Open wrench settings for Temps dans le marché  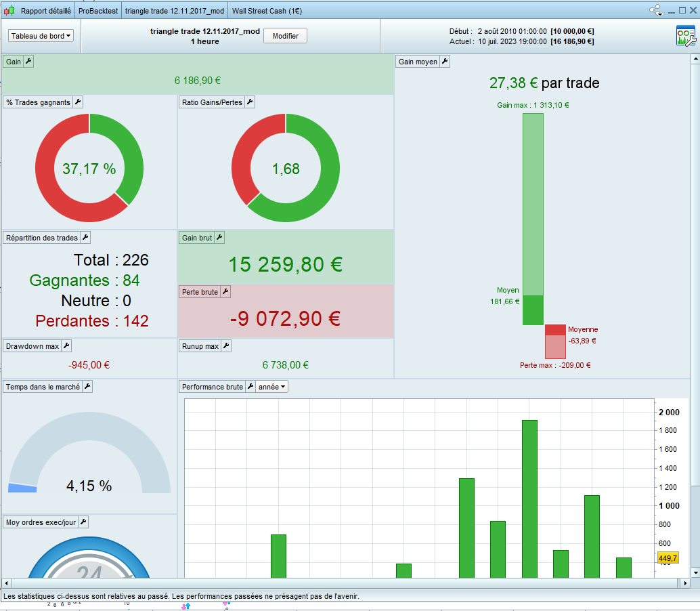click(87, 386)
